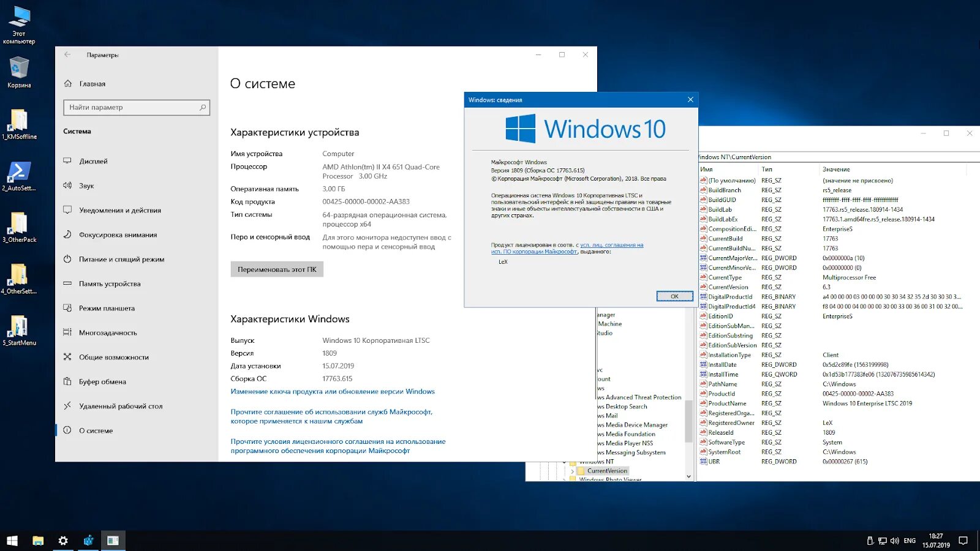
Task: Select the ReleaseId registry value
Action: click(721, 433)
